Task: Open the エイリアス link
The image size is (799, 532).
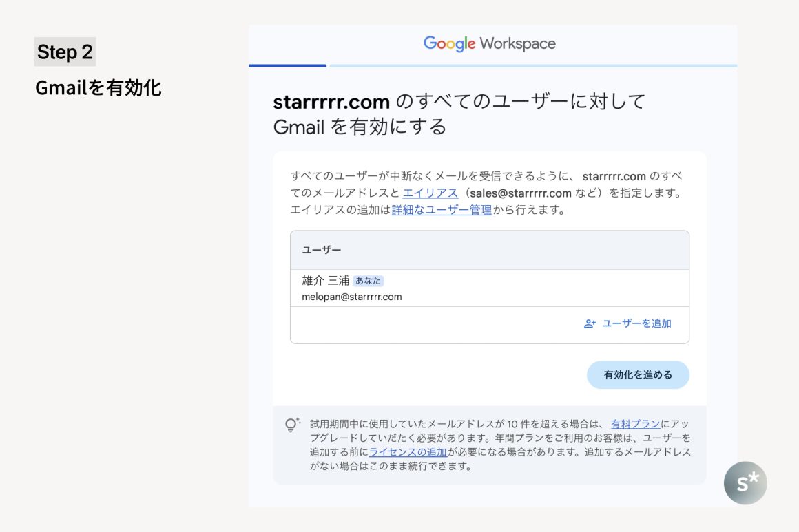Action: click(430, 193)
